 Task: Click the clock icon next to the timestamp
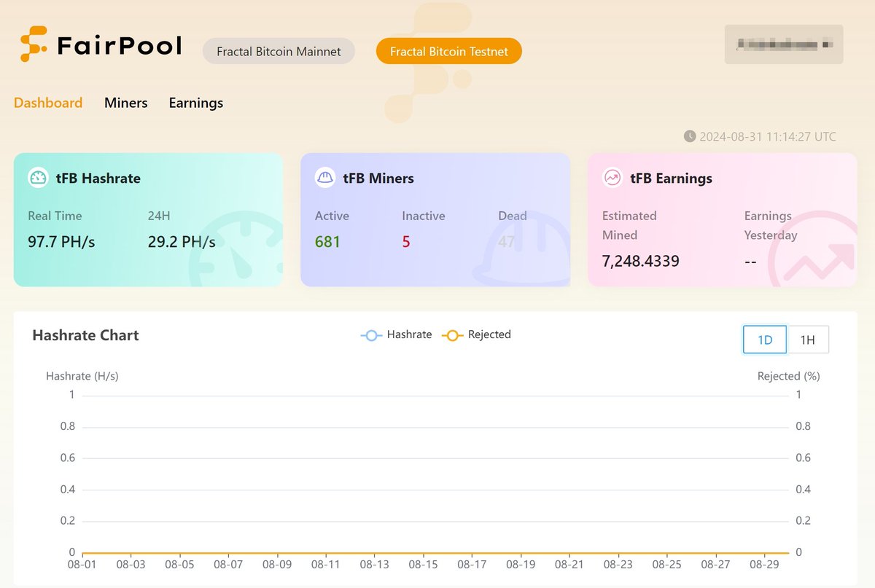(690, 136)
